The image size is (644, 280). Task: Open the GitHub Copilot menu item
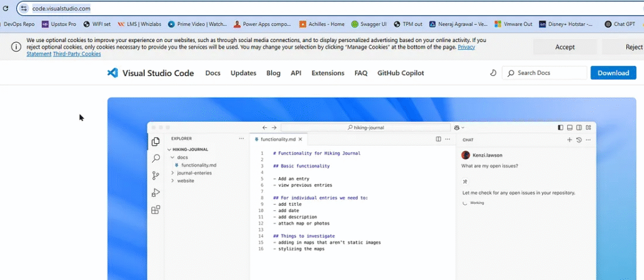point(401,73)
